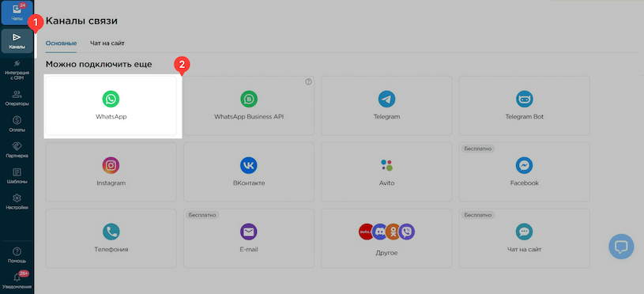Viewport: 644px width, 294px height.
Task: Choose the Telegram Bot icon
Action: pyautogui.click(x=524, y=99)
